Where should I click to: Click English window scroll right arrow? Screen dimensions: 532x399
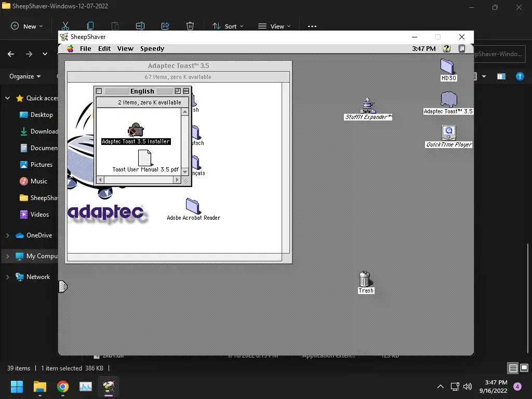click(177, 180)
